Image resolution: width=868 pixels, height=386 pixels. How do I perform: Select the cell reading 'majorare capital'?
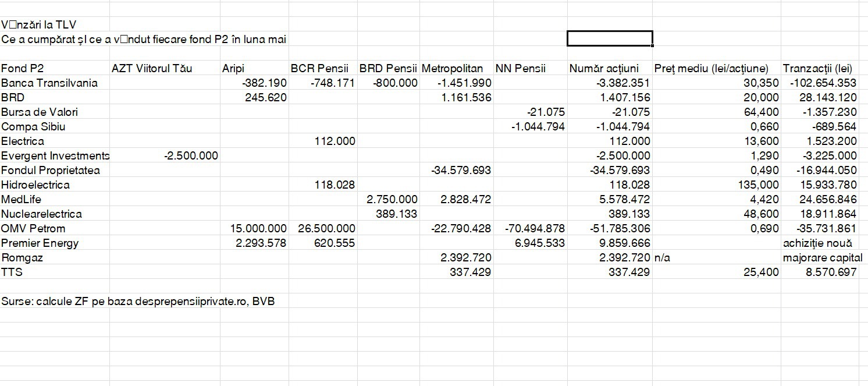point(823,257)
